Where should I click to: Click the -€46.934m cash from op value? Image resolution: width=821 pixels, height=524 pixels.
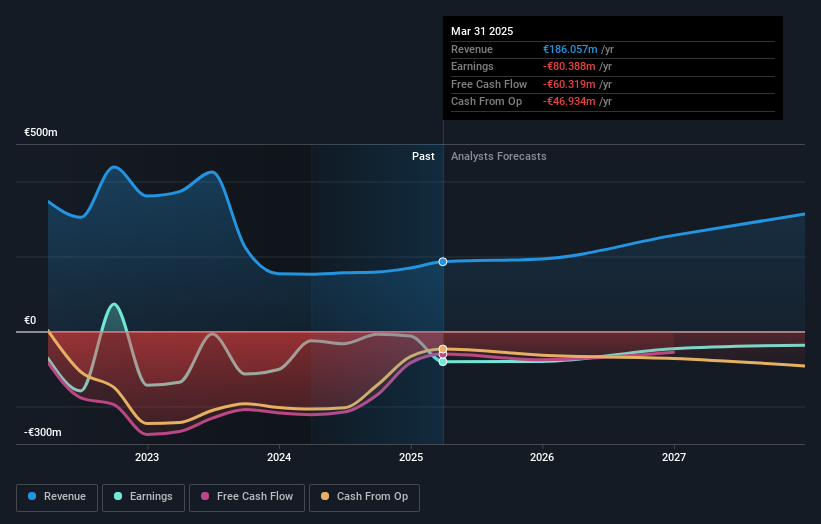click(x=569, y=102)
